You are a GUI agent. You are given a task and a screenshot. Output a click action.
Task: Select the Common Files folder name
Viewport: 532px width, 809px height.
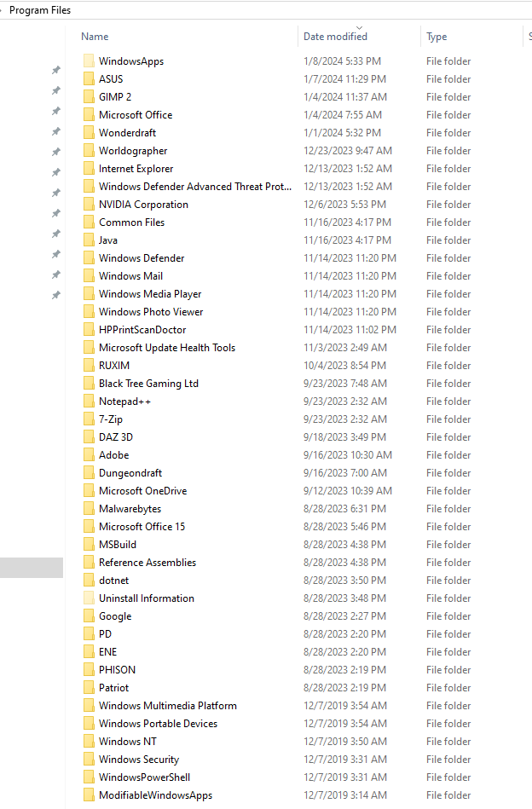tap(131, 222)
